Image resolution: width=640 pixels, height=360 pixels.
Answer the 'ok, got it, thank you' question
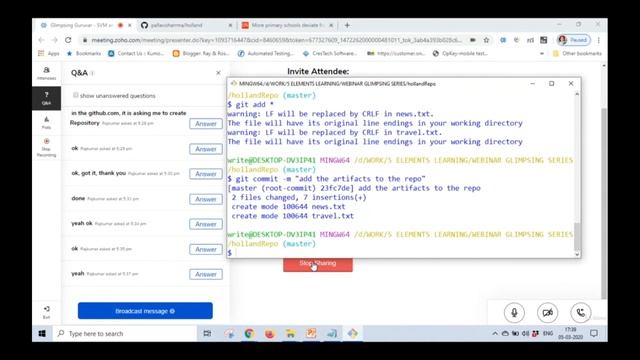[x=206, y=174]
